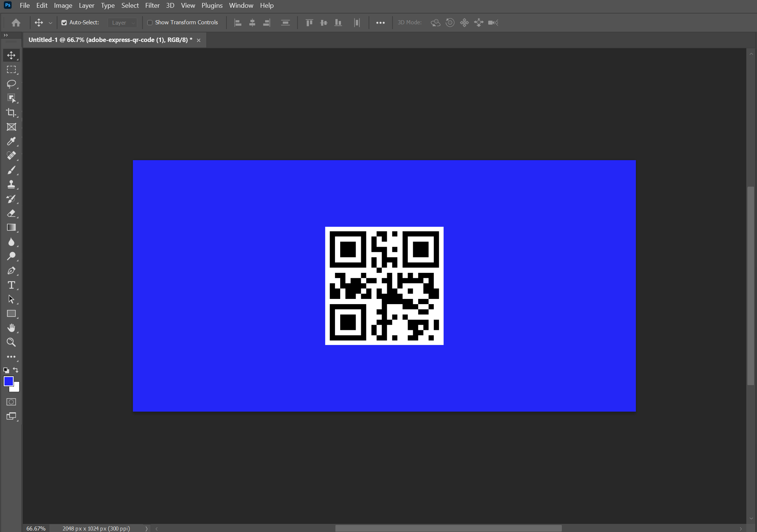Toggle Quick Mask mode
The height and width of the screenshot is (532, 757).
(11, 402)
